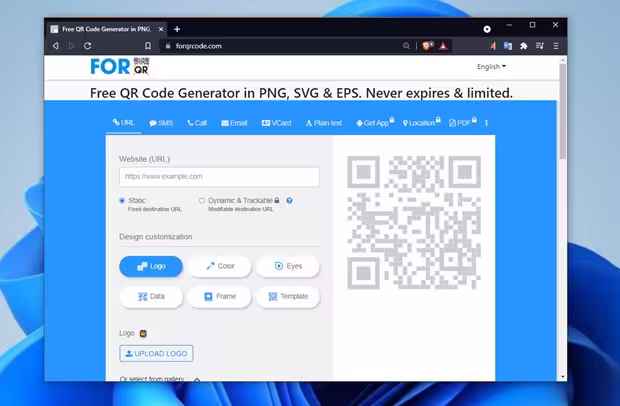Click the padlock site security icon
Screen dimensions: 620x406
[x=168, y=46]
